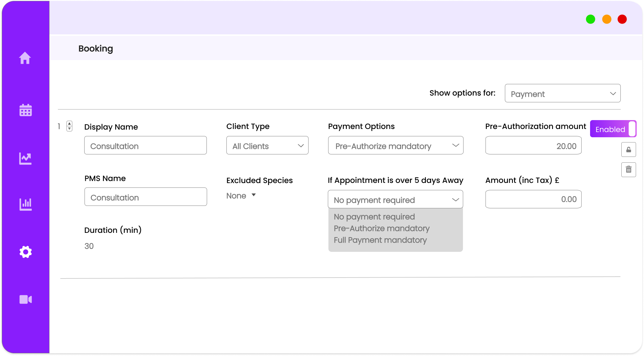Open the Show options for Payment dropdown

click(563, 93)
